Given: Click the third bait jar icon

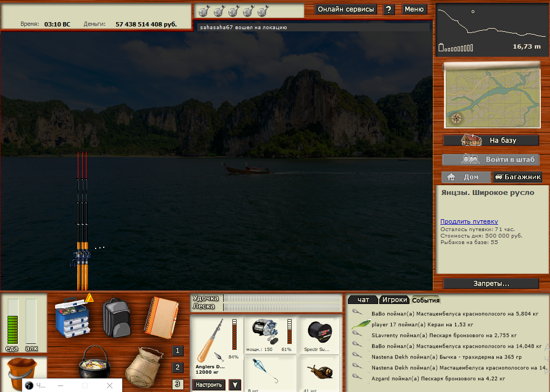Looking at the screenshot, I should click(233, 11).
